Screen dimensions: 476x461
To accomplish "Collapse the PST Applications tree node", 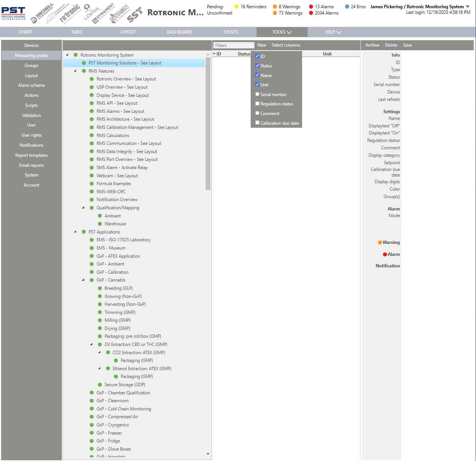I will click(75, 232).
